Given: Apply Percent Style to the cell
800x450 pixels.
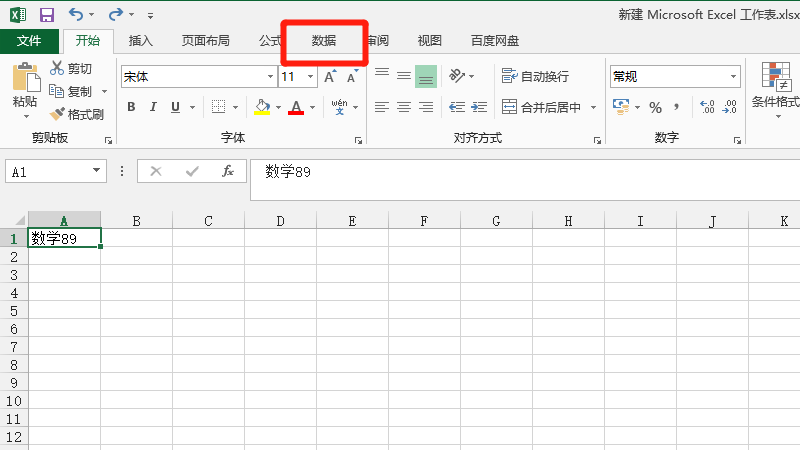Looking at the screenshot, I should [x=655, y=107].
